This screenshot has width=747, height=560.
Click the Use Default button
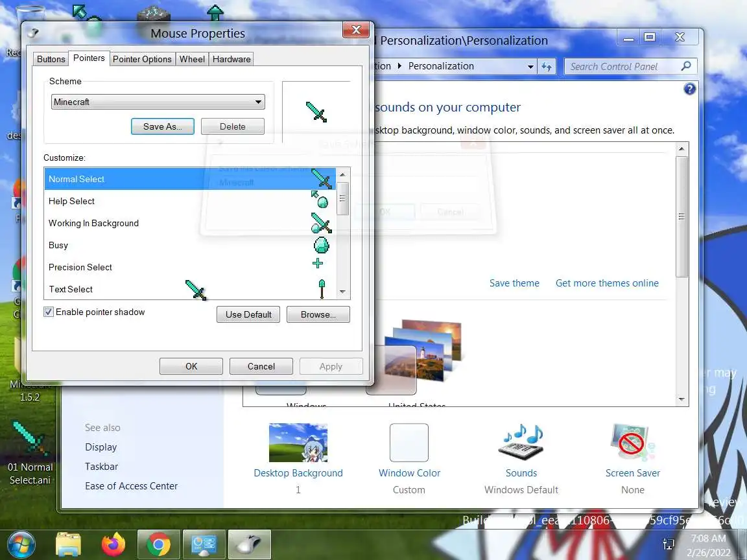248,314
